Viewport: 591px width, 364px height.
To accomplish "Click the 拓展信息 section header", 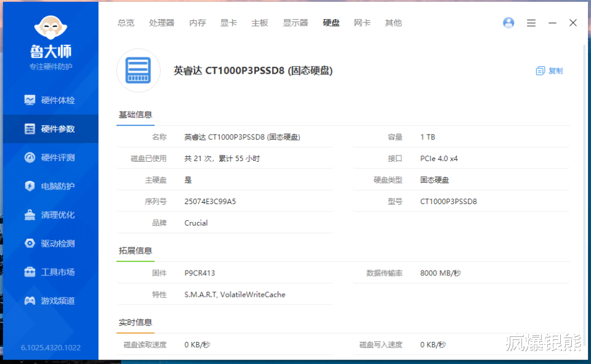I will click(135, 251).
